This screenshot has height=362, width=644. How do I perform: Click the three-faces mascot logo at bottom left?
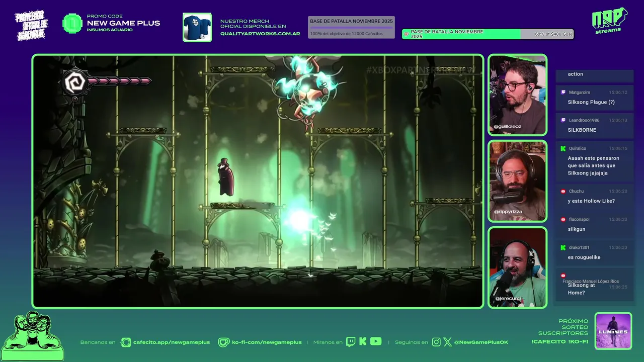32,336
